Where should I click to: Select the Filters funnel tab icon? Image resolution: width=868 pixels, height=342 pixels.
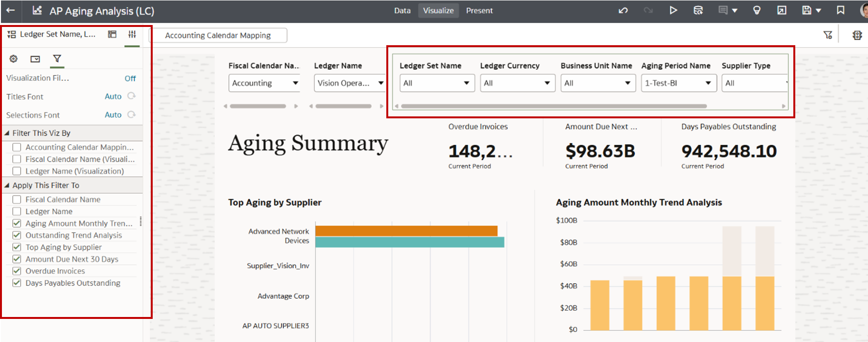coord(57,59)
